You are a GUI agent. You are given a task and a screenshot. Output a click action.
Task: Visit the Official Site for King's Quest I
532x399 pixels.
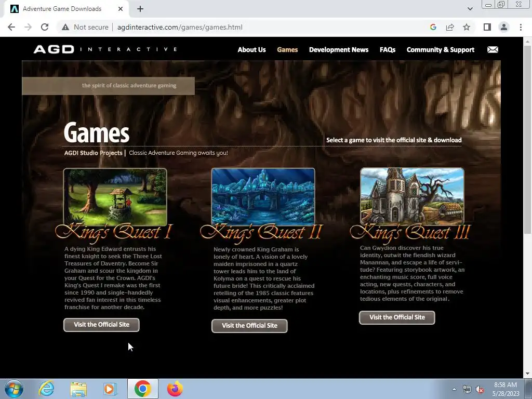(x=101, y=325)
